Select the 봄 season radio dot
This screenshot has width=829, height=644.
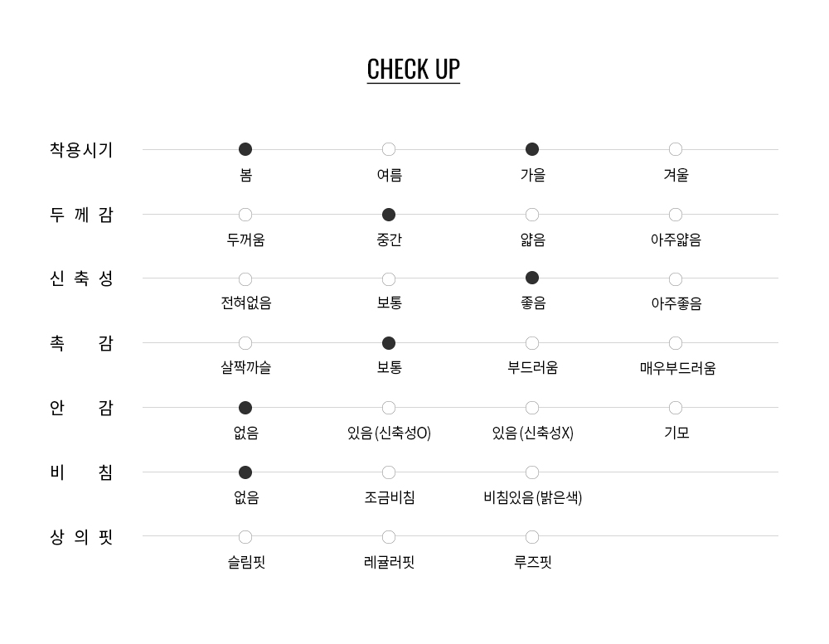tap(245, 149)
